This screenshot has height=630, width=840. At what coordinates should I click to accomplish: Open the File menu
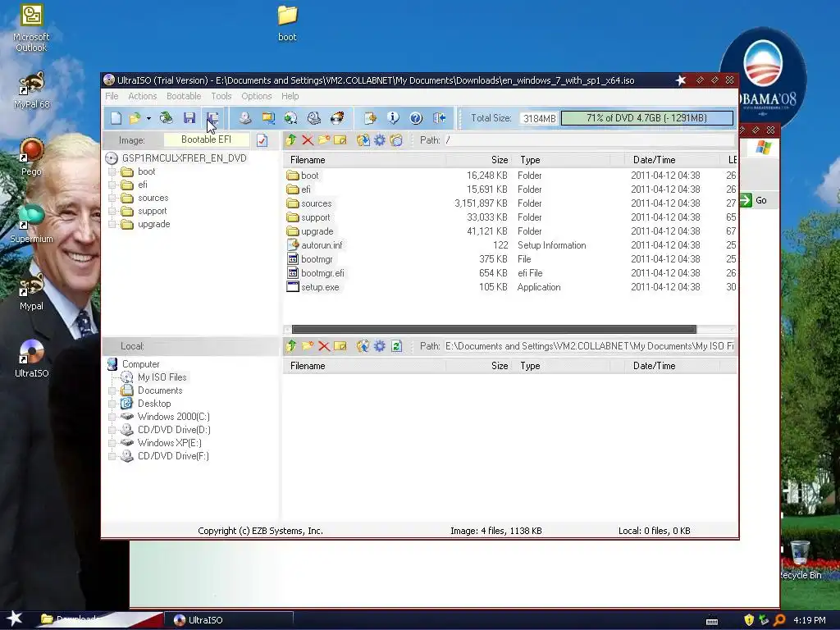click(x=112, y=96)
